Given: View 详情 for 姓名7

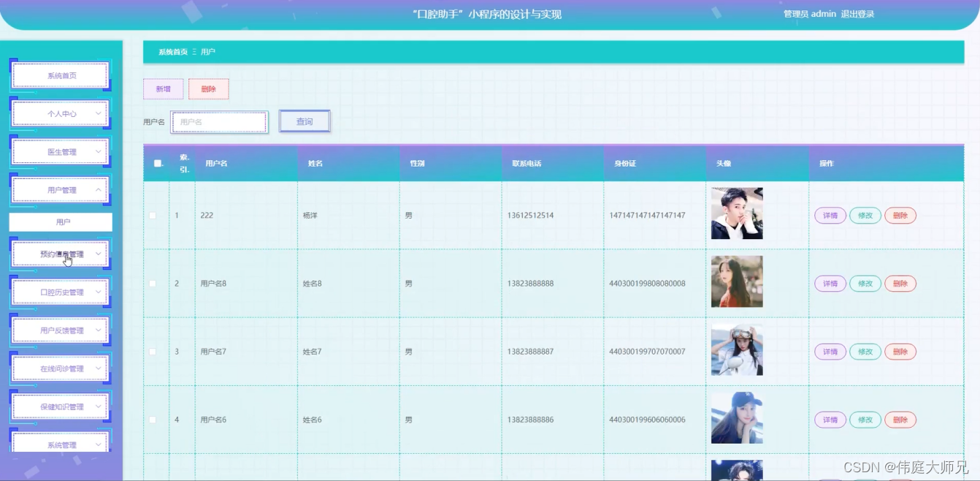Looking at the screenshot, I should point(830,352).
